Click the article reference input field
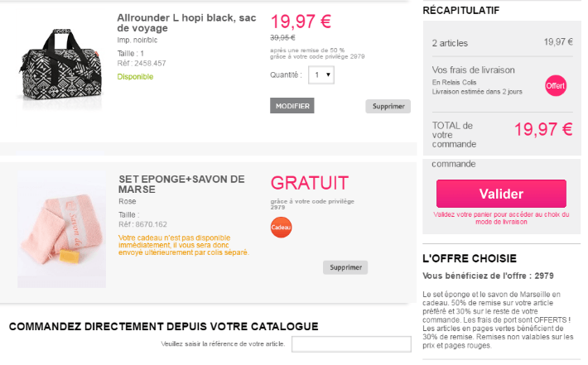Viewport: 588px width, 365px height. point(345,345)
